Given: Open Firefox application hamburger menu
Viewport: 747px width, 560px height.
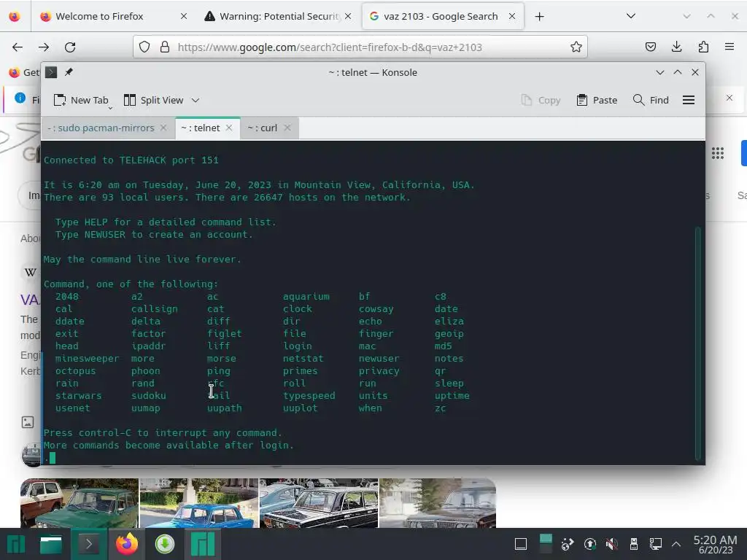Looking at the screenshot, I should (x=729, y=47).
